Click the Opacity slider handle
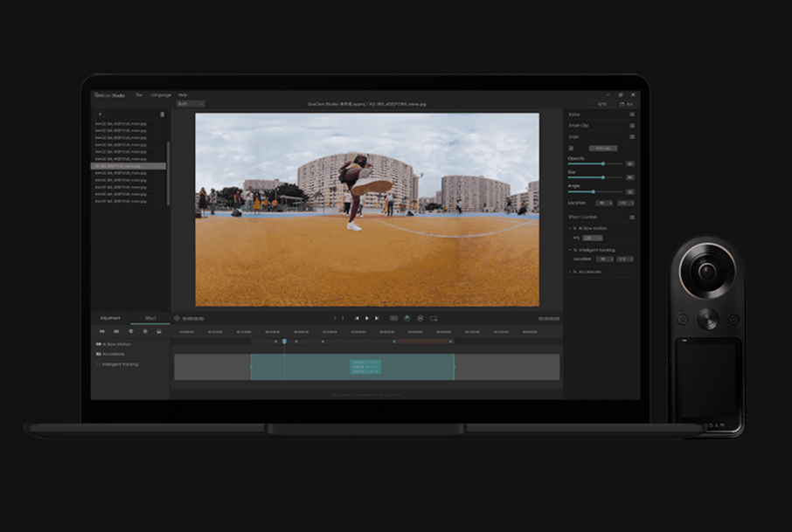This screenshot has width=792, height=532. coord(602,163)
